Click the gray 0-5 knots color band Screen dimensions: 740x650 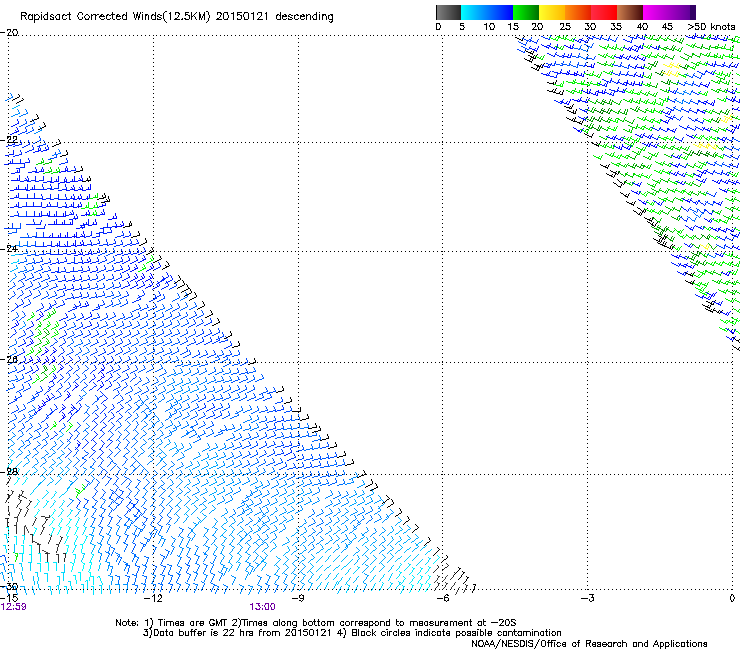tap(448, 12)
